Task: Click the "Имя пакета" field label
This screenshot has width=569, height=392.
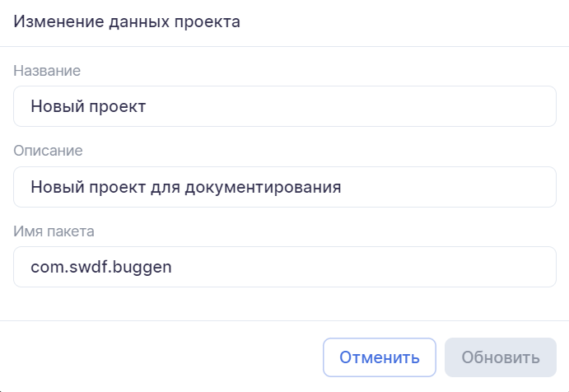Action: click(54, 231)
